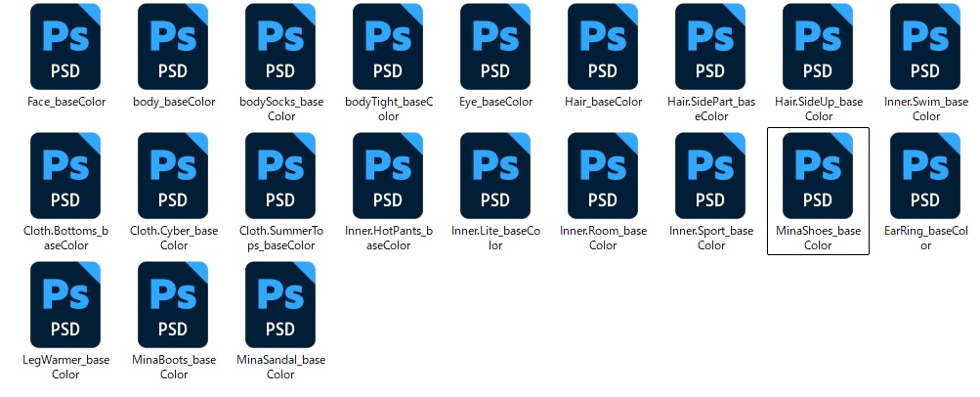Click the 'Cloth.Bottoms_baseColor' file name
This screenshot has height=397, width=980.
[66, 239]
